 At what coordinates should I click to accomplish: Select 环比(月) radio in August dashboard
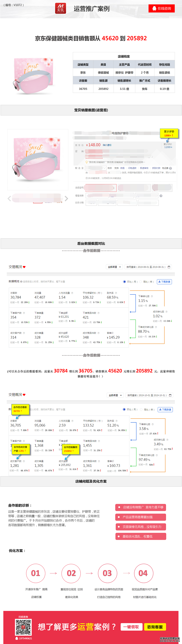coord(124,282)
